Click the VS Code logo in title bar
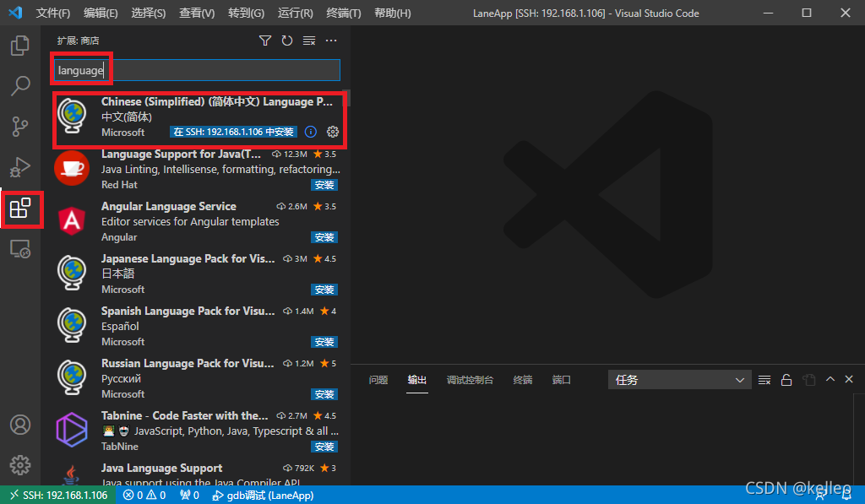This screenshot has width=865, height=504. (x=15, y=12)
